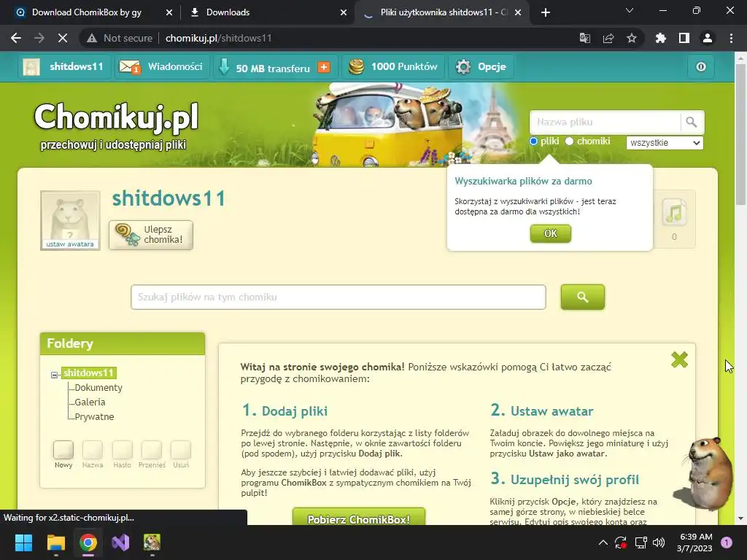747x560 pixels.
Task: Click the Przenieś move folder icon
Action: [x=152, y=450]
